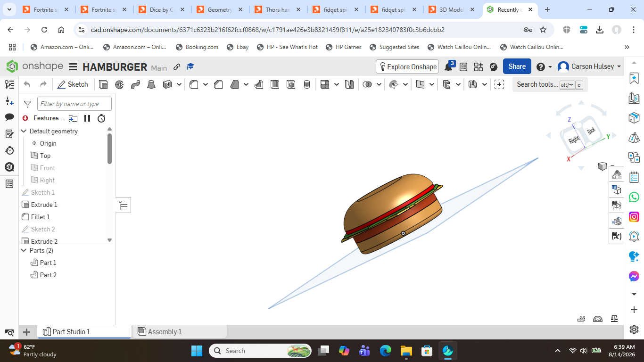Collapse the Default geometry group
The height and width of the screenshot is (362, 644).
24,131
